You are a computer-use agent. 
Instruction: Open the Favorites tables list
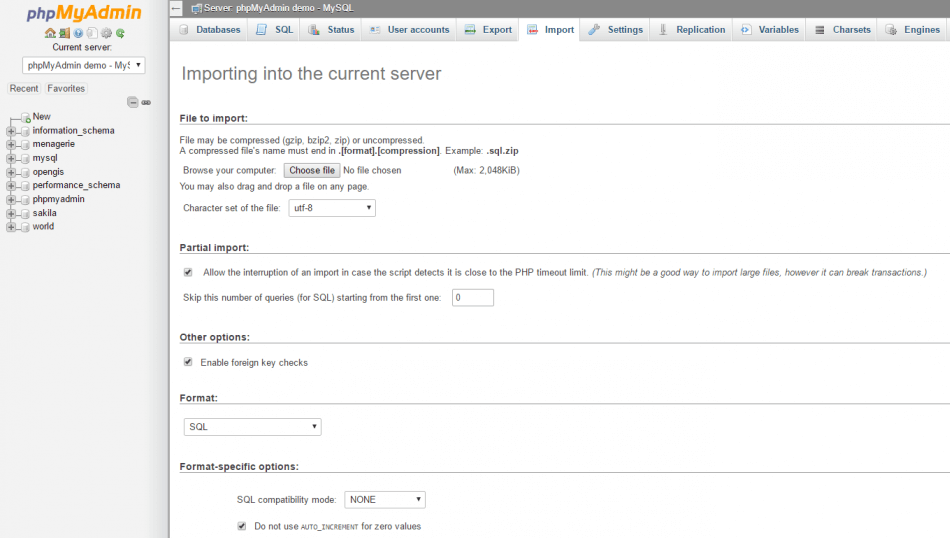(x=66, y=88)
